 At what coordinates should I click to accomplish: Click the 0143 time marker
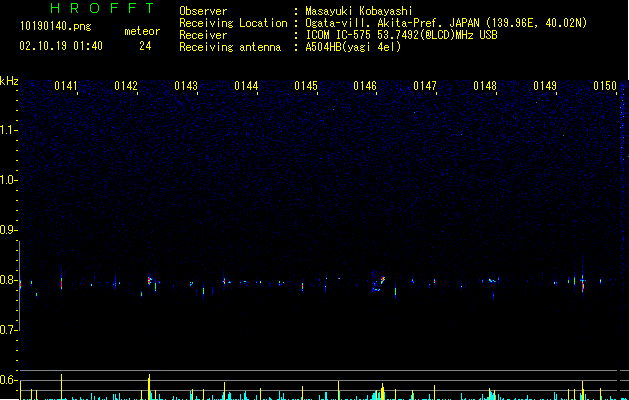(186, 86)
